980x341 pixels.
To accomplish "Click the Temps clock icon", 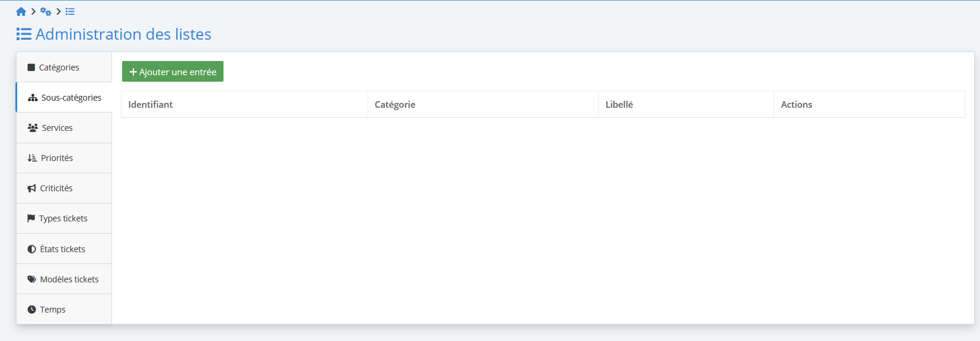I will click(x=32, y=310).
